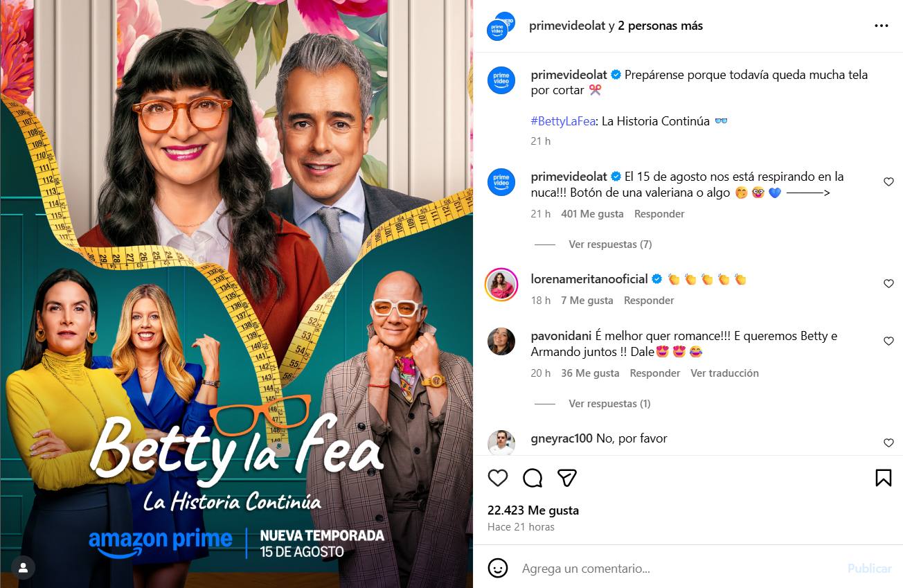Open primevideolat profile from header username

pyautogui.click(x=567, y=26)
